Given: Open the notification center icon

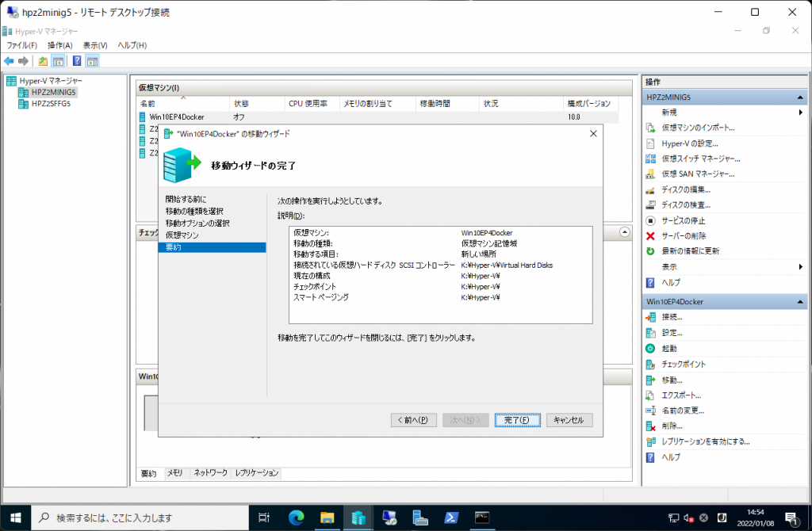Looking at the screenshot, I should pyautogui.click(x=791, y=518).
